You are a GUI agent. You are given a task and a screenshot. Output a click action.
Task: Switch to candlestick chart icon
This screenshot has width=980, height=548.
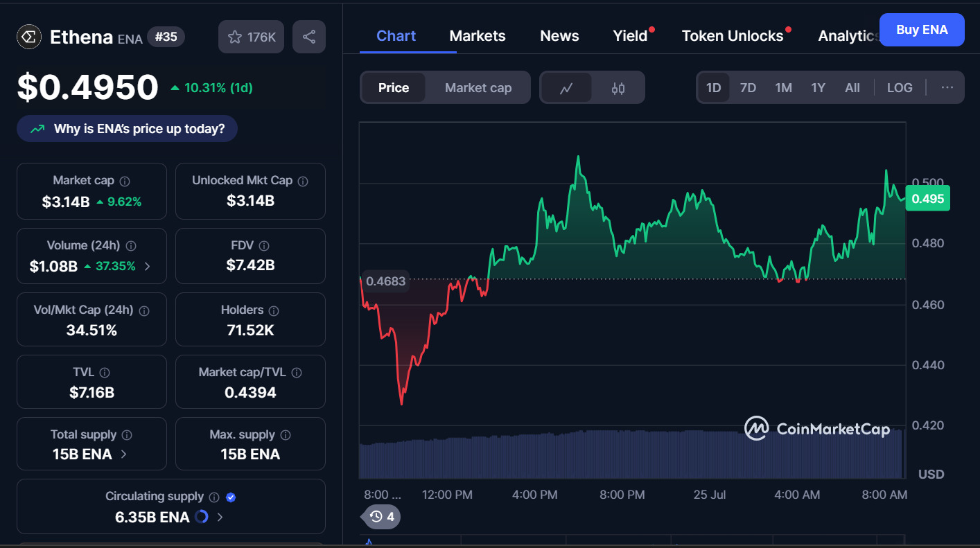click(x=618, y=88)
